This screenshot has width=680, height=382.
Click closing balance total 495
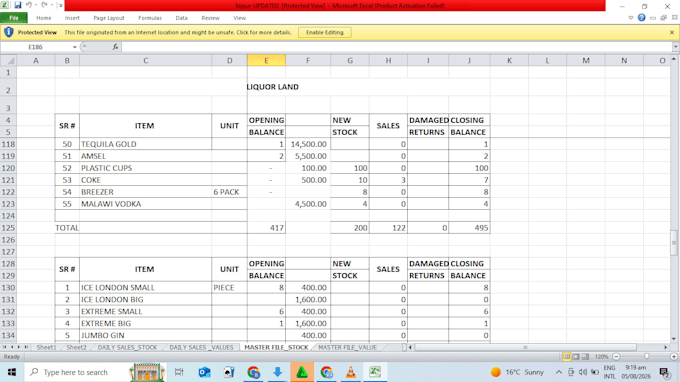(469, 228)
